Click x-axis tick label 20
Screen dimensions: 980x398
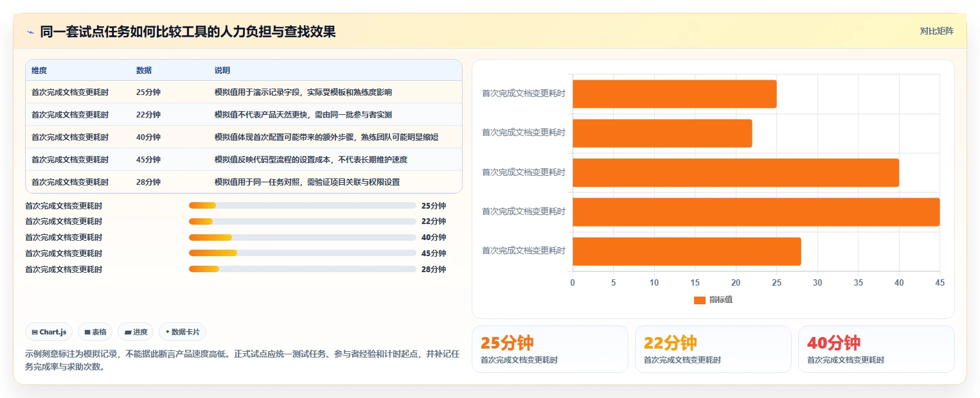pos(736,282)
